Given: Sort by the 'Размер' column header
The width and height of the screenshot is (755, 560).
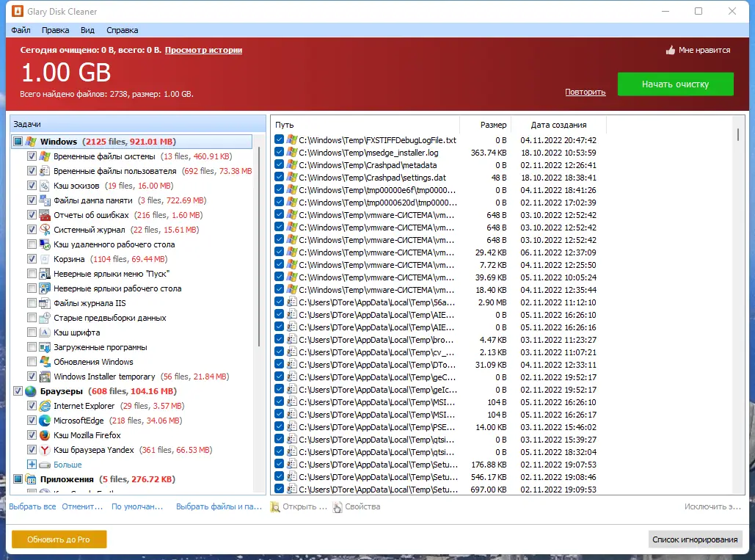Looking at the screenshot, I should point(486,126).
